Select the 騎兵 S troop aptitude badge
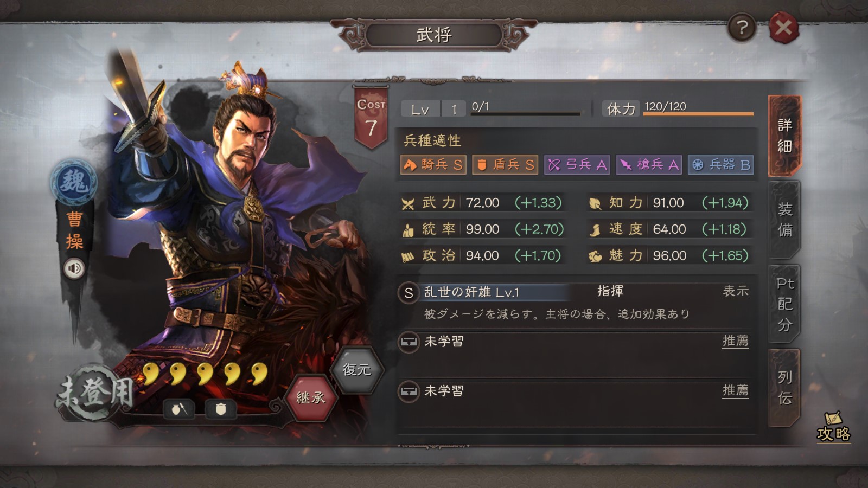868x488 pixels. [433, 164]
